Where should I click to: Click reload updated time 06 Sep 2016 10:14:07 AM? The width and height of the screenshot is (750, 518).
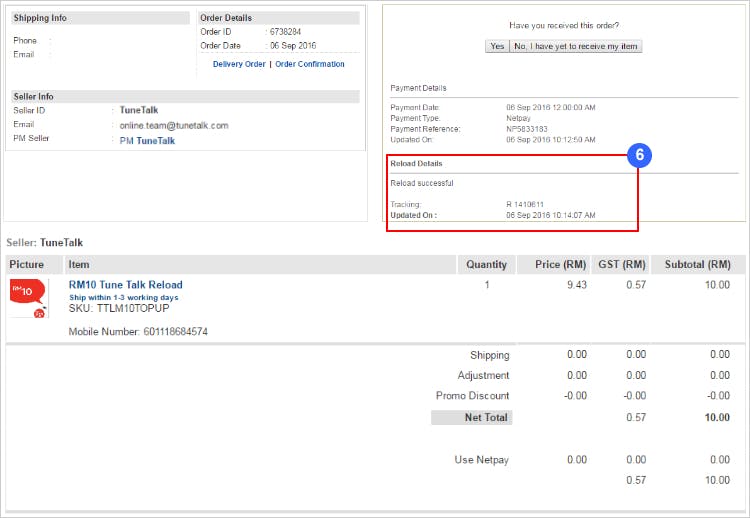551,215
